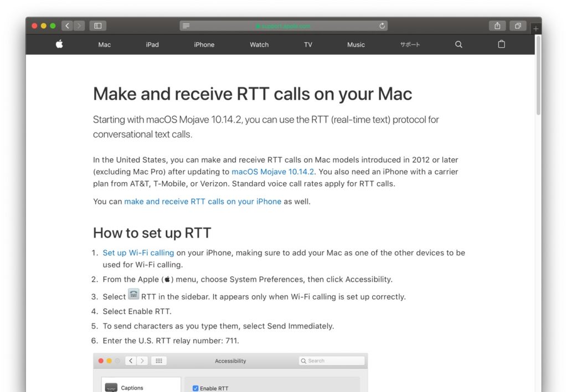Click the Search field in the Accessibility window
Image resolution: width=567 pixels, height=392 pixels.
pos(331,360)
